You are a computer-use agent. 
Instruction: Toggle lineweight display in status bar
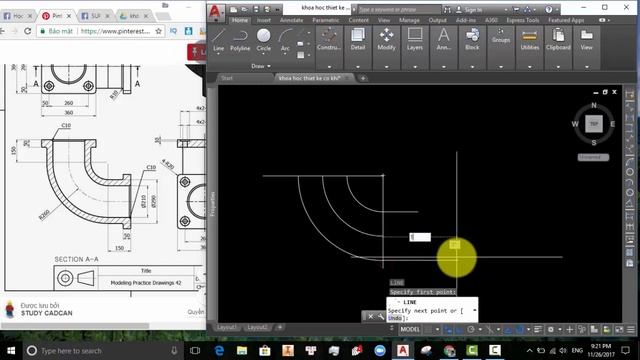click(538, 329)
